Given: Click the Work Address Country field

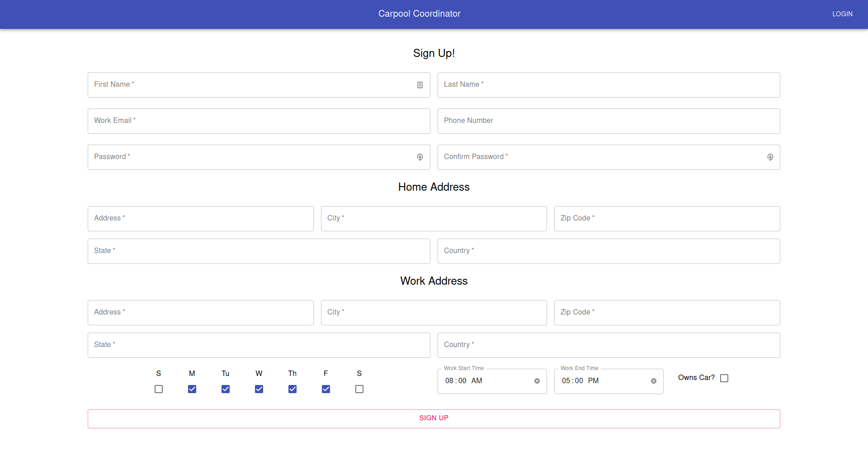Looking at the screenshot, I should coord(609,345).
